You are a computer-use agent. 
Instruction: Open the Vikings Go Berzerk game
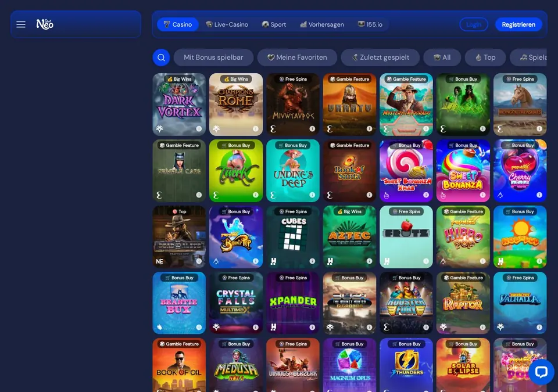[293, 365]
